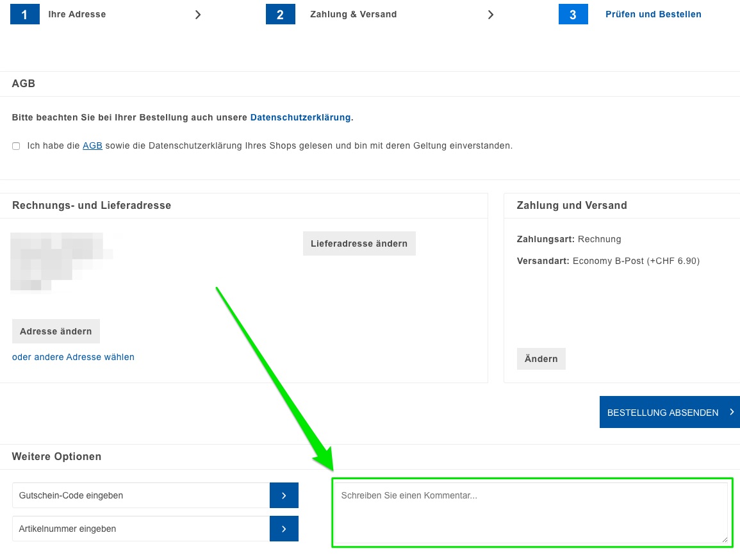
Task: Click Lieferadresse ändern button
Action: pos(359,243)
